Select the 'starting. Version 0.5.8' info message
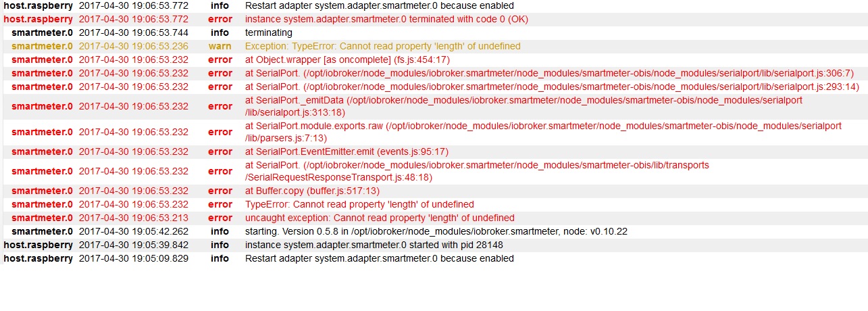Image resolution: width=868 pixels, height=311 pixels. 436,231
